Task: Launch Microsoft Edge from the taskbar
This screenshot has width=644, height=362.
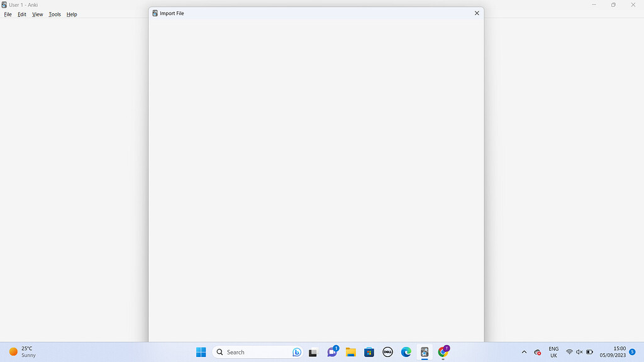Action: point(406,352)
